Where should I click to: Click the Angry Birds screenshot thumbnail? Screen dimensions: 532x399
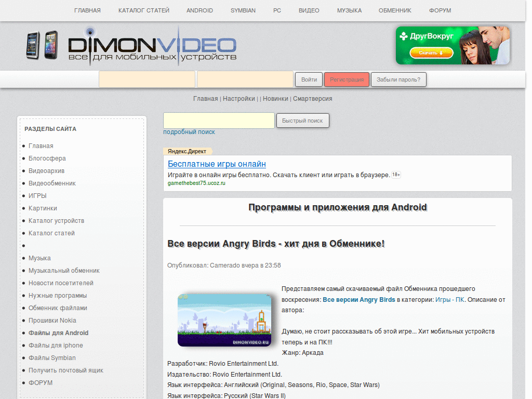pos(224,320)
